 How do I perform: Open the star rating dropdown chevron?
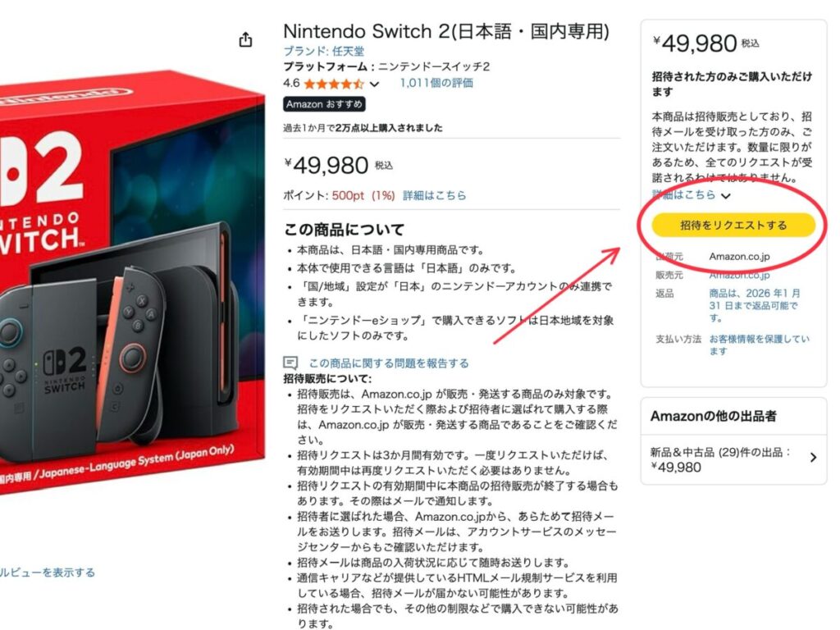tap(374, 84)
